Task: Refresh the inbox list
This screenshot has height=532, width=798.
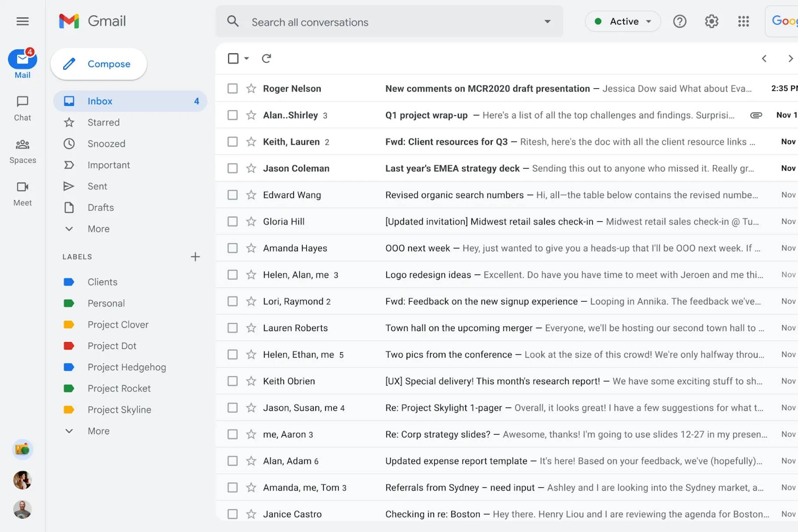Action: coord(267,58)
